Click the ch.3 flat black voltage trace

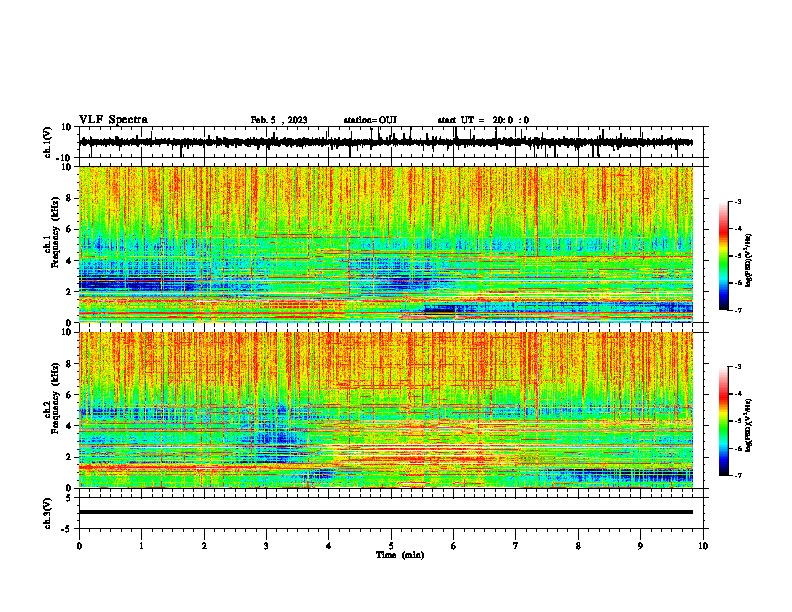pyautogui.click(x=386, y=512)
